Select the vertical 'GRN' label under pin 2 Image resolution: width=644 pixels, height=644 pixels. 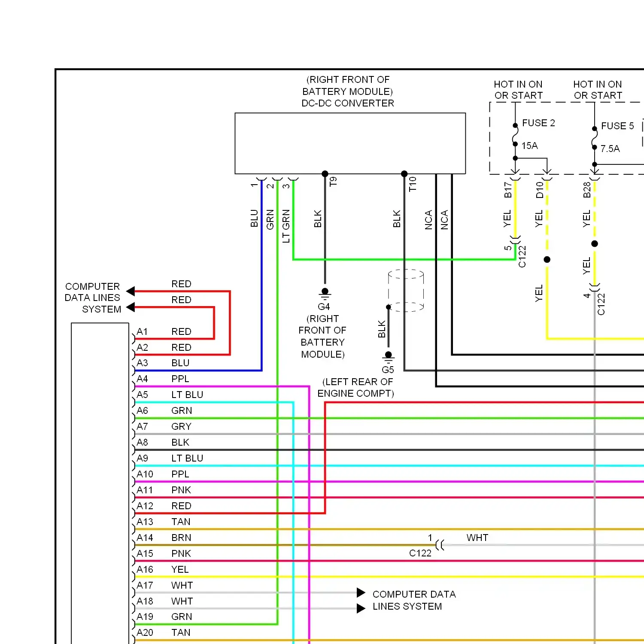tap(270, 220)
